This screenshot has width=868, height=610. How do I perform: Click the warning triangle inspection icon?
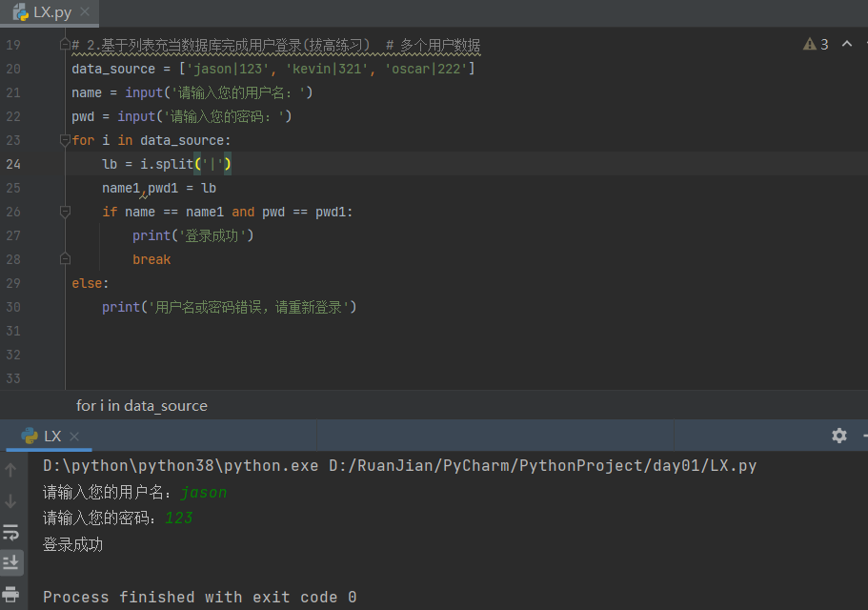click(809, 44)
